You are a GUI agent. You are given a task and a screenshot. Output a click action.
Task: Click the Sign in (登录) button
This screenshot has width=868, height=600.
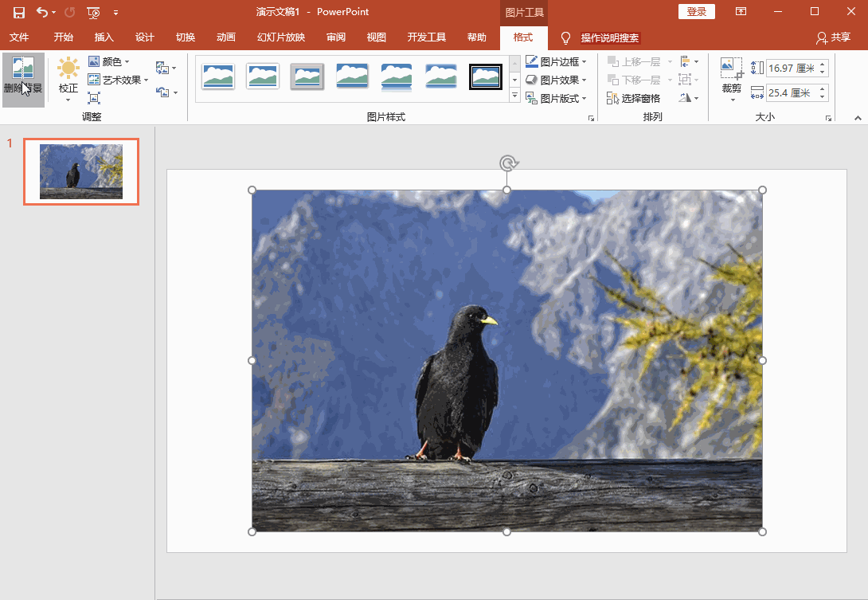click(x=696, y=12)
